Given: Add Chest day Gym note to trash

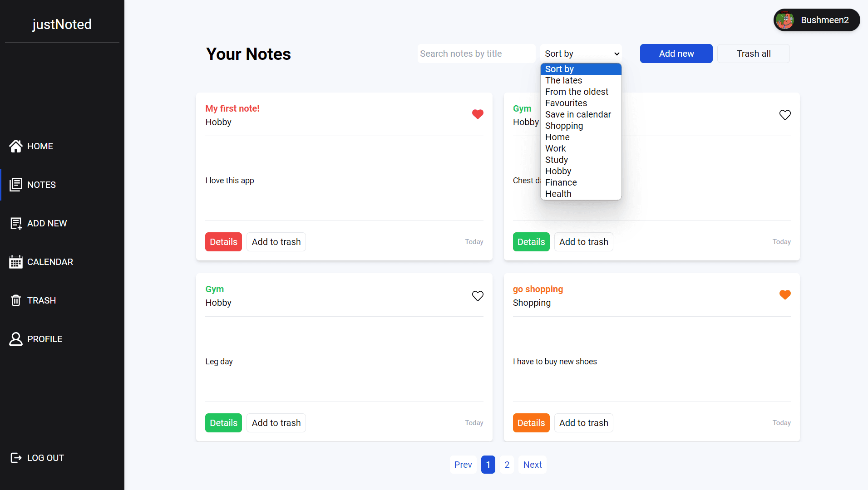Looking at the screenshot, I should tap(583, 242).
